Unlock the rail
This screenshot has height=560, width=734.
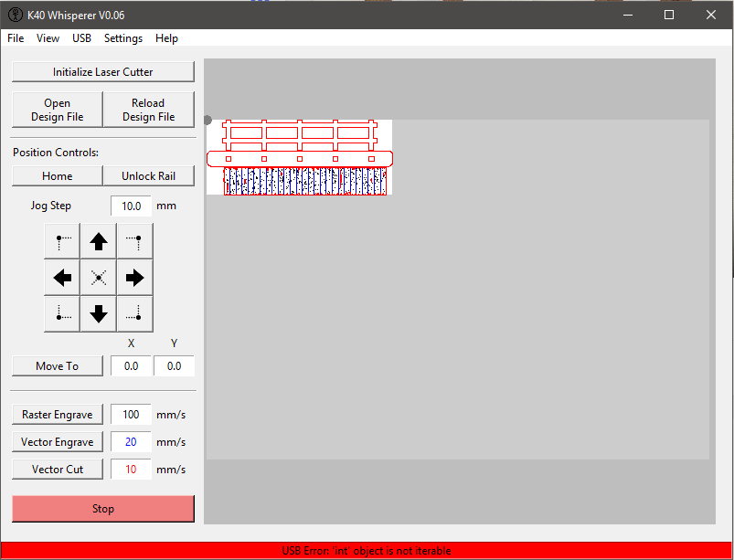pyautogui.click(x=148, y=176)
